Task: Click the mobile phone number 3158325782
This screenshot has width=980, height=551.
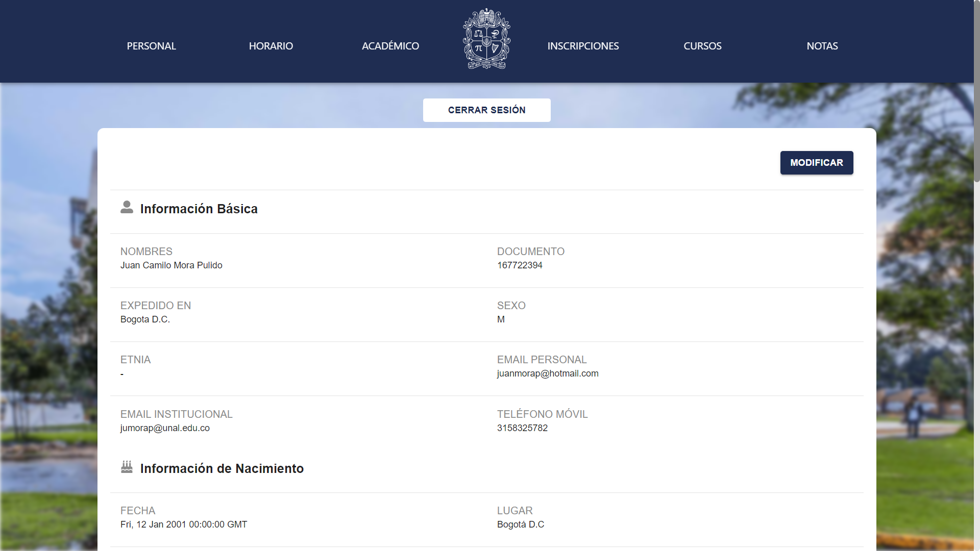Action: pyautogui.click(x=522, y=428)
